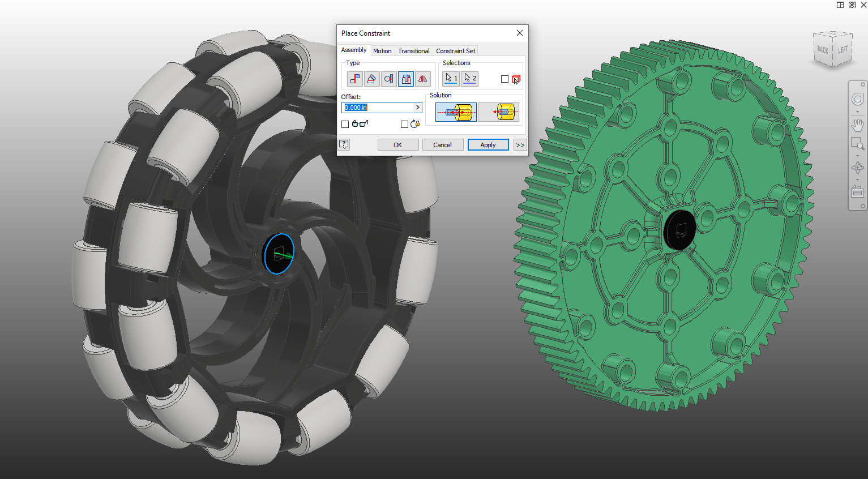Select the green gear's center hub

[x=680, y=230]
